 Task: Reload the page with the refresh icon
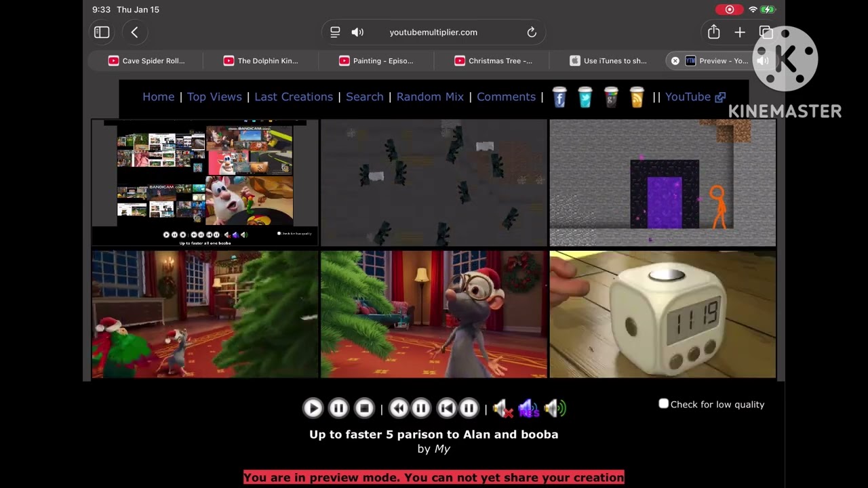(532, 32)
